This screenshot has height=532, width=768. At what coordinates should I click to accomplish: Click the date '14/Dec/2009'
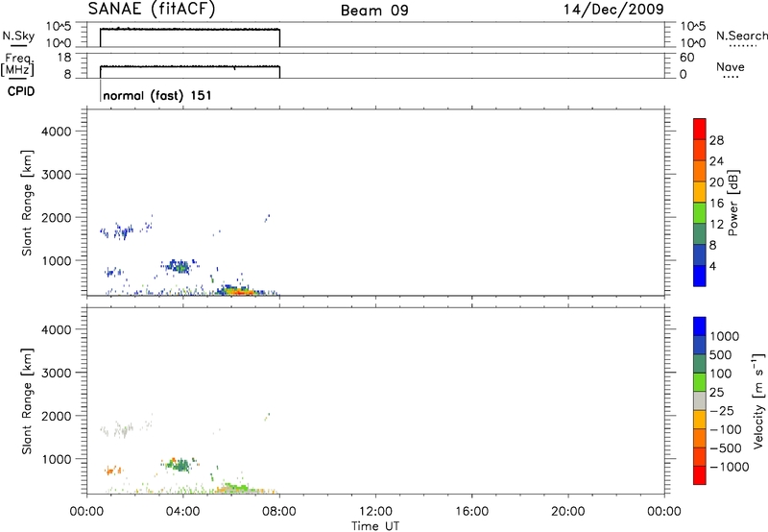pos(613,10)
